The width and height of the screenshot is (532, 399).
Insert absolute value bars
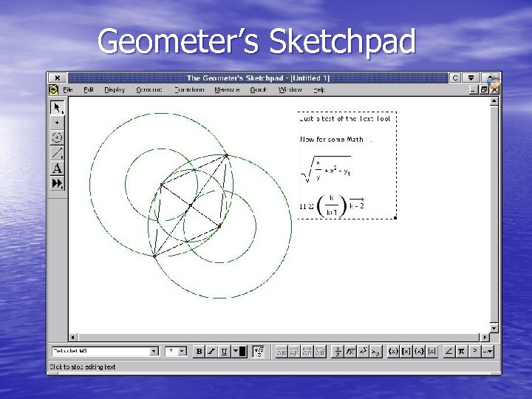432,352
